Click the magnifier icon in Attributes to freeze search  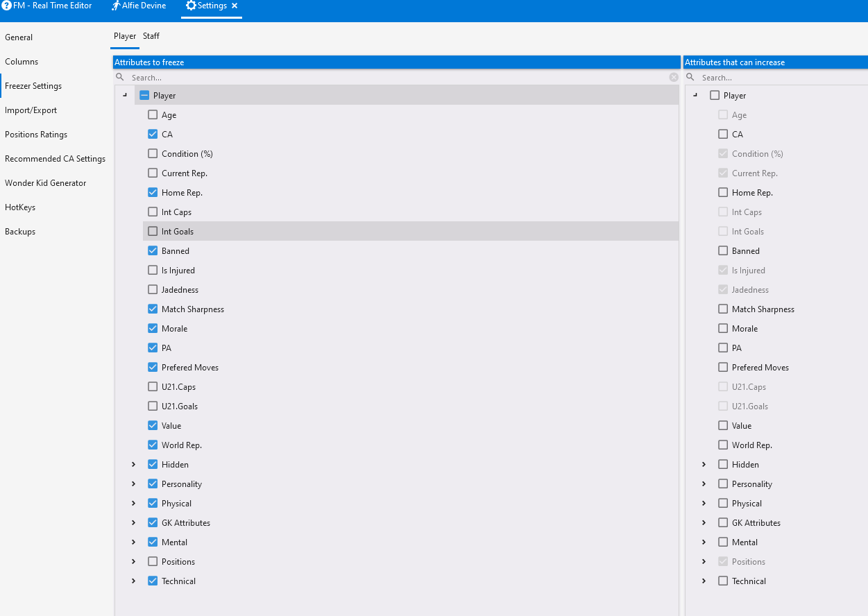coord(120,78)
